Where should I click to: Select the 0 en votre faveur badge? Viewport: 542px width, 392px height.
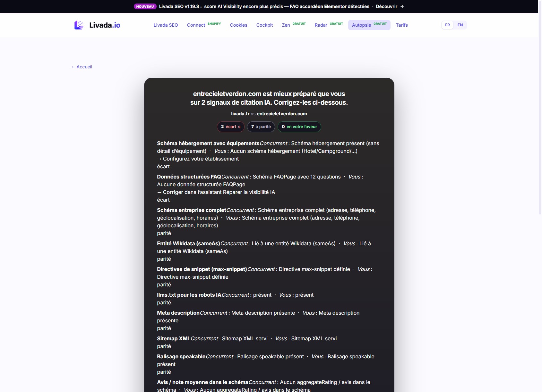click(x=299, y=127)
